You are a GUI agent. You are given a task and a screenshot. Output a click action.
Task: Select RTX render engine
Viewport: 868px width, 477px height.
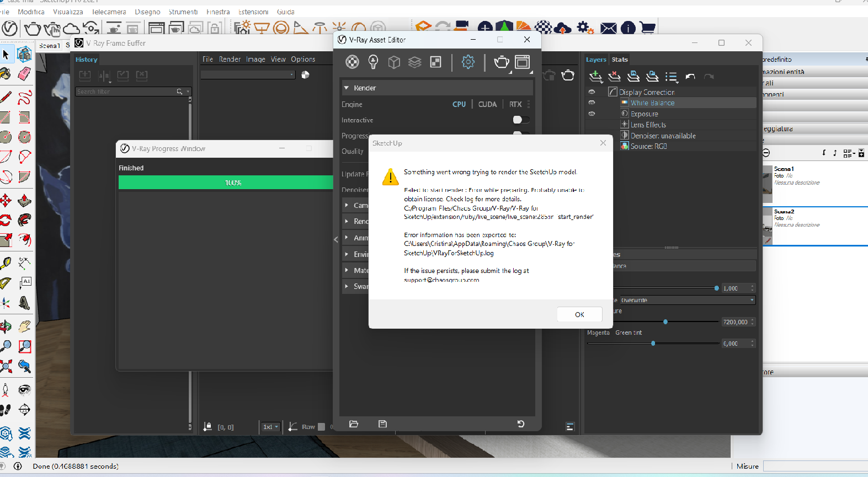(x=515, y=104)
